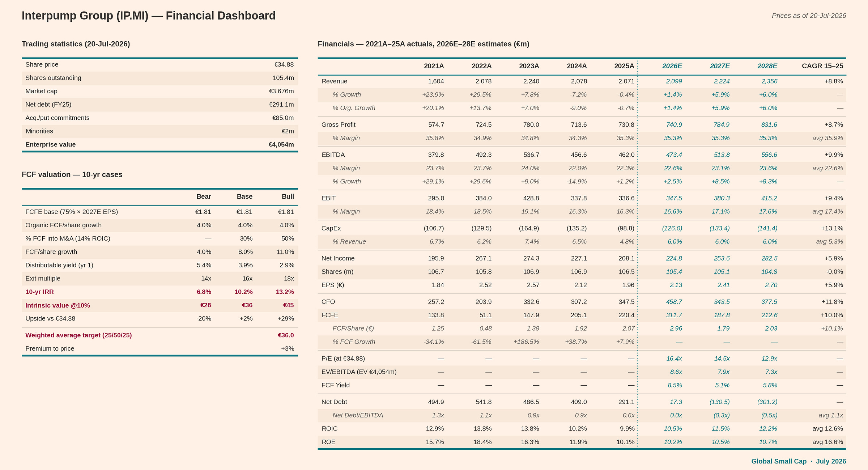Click the 2022A % Growth value +29.5%
Screen dimensions: 868x470
[481, 95]
